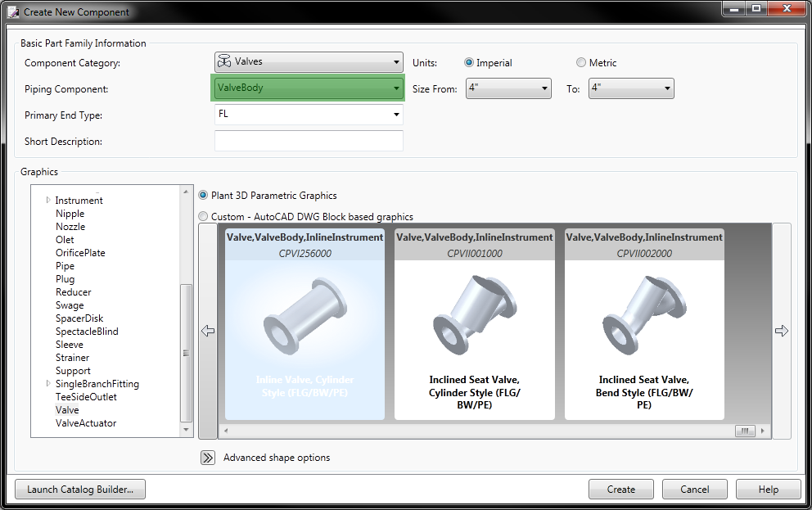
Task: Click the Valves icon inside Component Category box
Action: tap(223, 61)
